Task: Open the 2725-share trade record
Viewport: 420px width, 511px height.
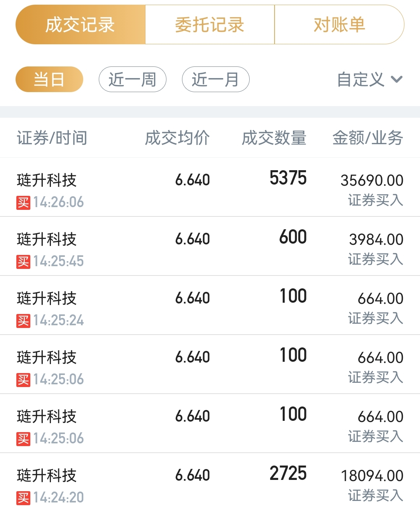Action: pos(210,482)
